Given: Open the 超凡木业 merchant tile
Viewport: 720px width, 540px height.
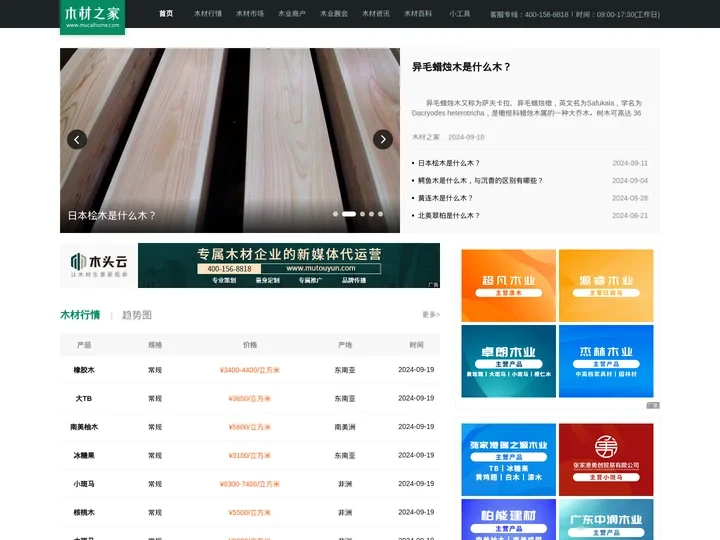Looking at the screenshot, I should point(508,286).
